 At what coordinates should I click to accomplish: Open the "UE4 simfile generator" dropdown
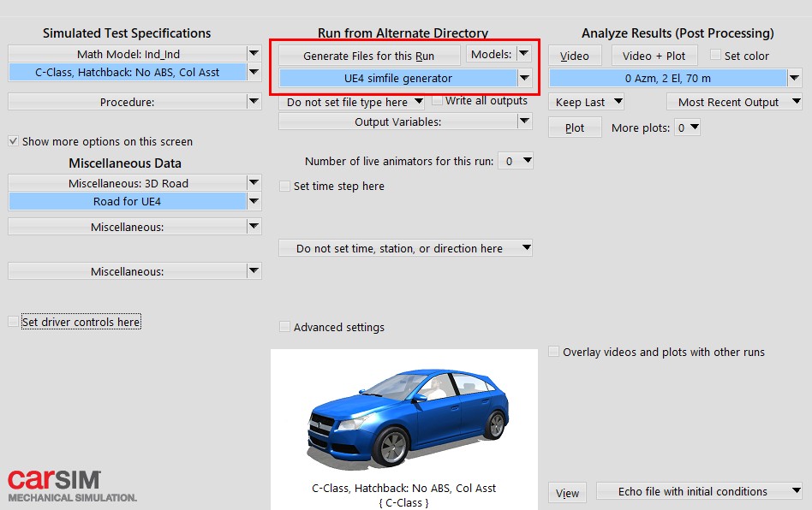click(x=523, y=78)
